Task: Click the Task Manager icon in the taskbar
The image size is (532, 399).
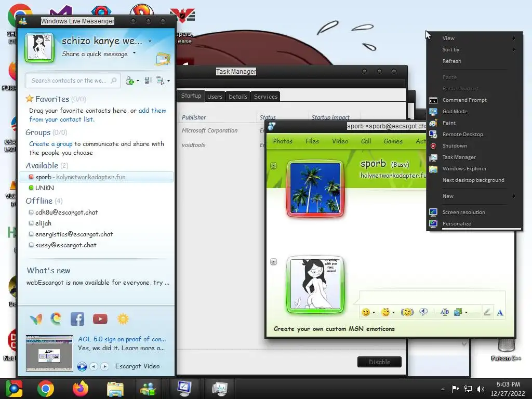Action: pyautogui.click(x=220, y=389)
